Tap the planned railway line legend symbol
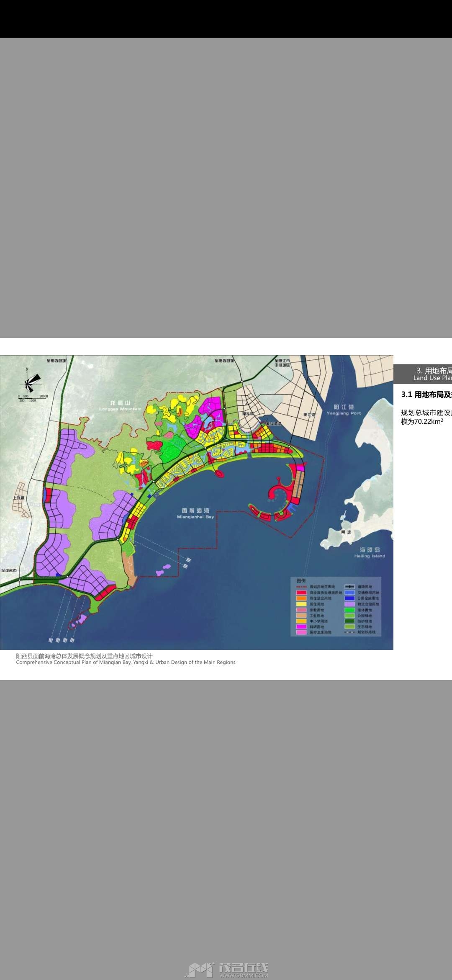The height and width of the screenshot is (980, 452). (x=349, y=632)
